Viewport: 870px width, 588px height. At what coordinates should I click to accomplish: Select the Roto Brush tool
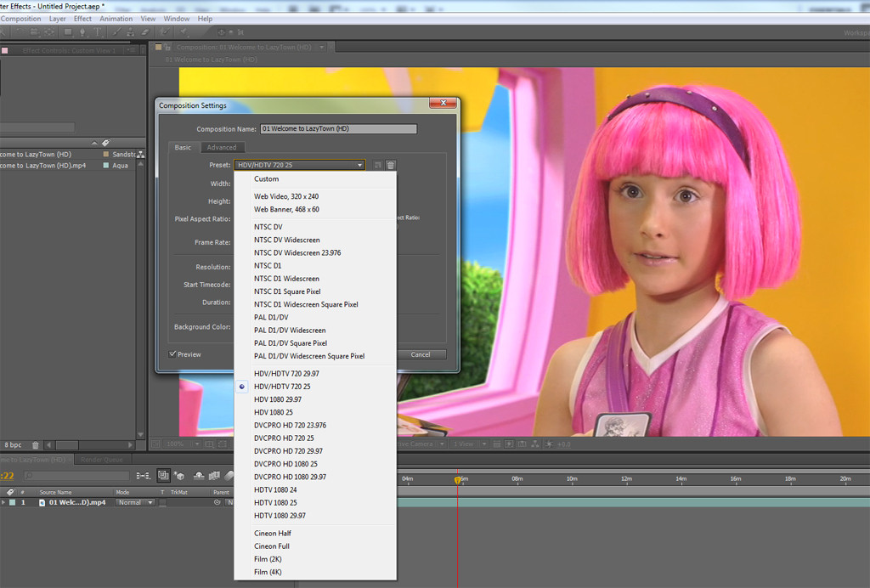(x=165, y=32)
